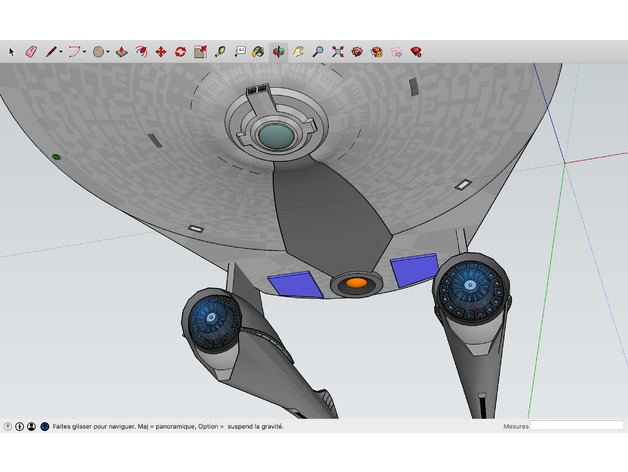Activate the Push/Pull tool
The width and height of the screenshot is (628, 472).
121,52
